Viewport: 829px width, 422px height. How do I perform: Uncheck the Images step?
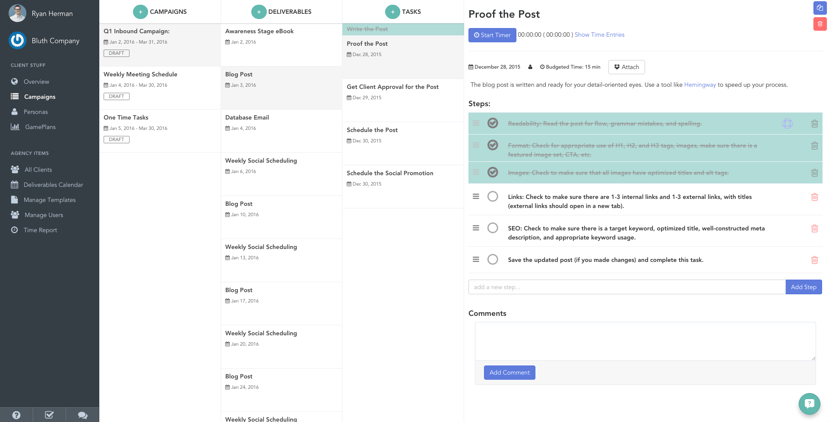pos(493,172)
